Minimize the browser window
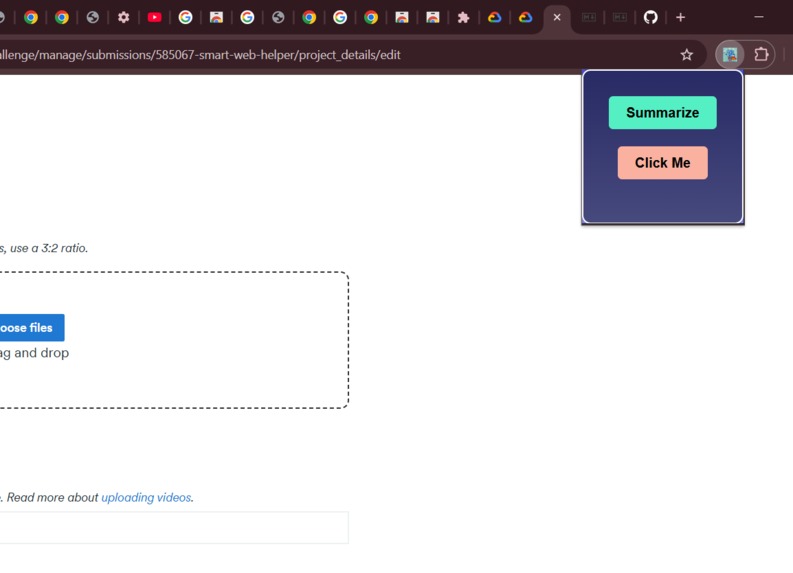This screenshot has width=793, height=573. (x=759, y=17)
